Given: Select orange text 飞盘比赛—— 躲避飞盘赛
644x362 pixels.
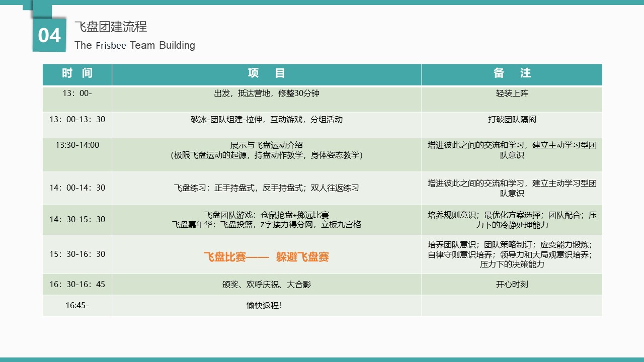Looking at the screenshot, I should 266,257.
